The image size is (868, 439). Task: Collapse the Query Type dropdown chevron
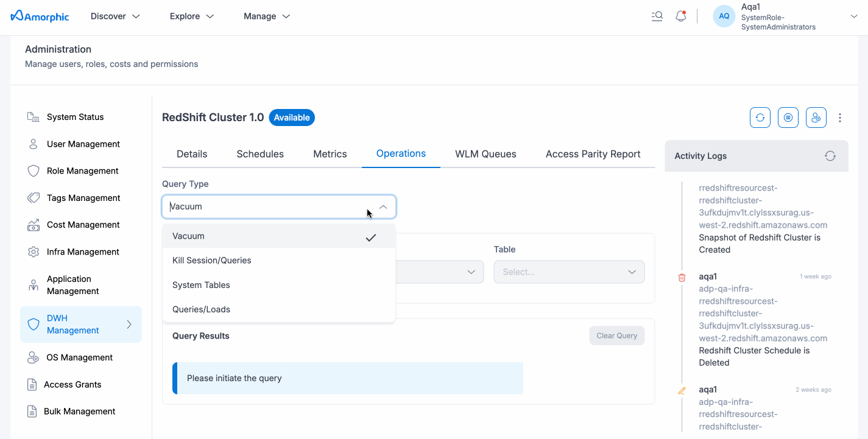pos(383,207)
